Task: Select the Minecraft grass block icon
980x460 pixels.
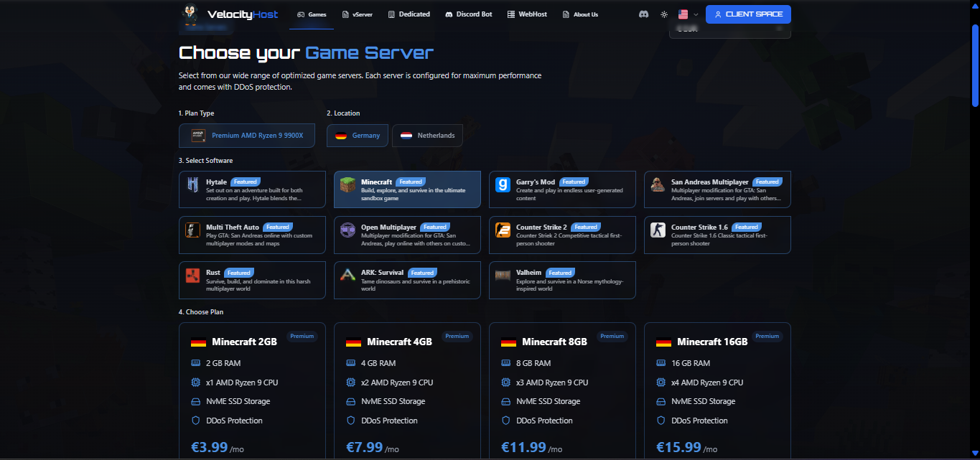Action: coord(347,184)
